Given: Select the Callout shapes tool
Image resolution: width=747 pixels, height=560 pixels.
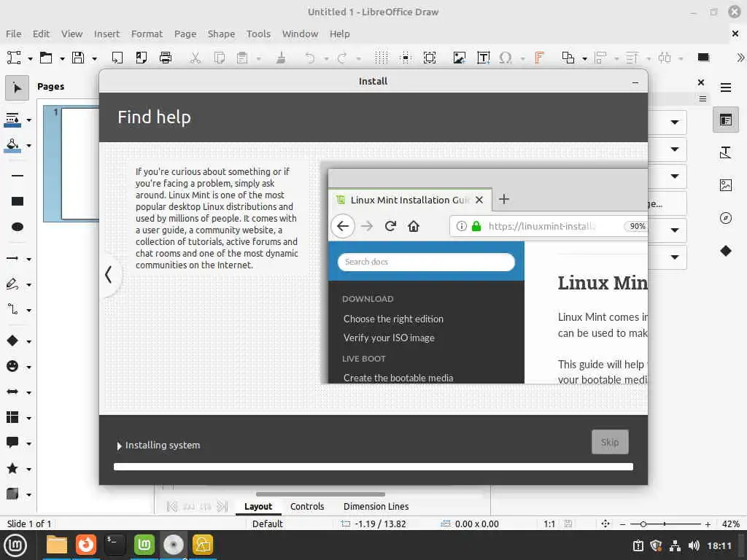Looking at the screenshot, I should click(x=12, y=443).
